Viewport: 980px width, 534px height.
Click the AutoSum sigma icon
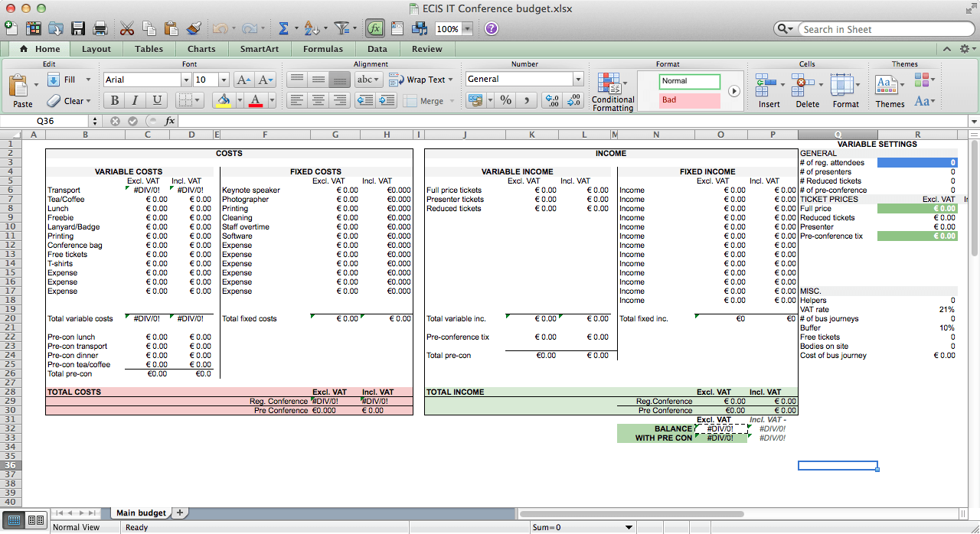point(283,29)
